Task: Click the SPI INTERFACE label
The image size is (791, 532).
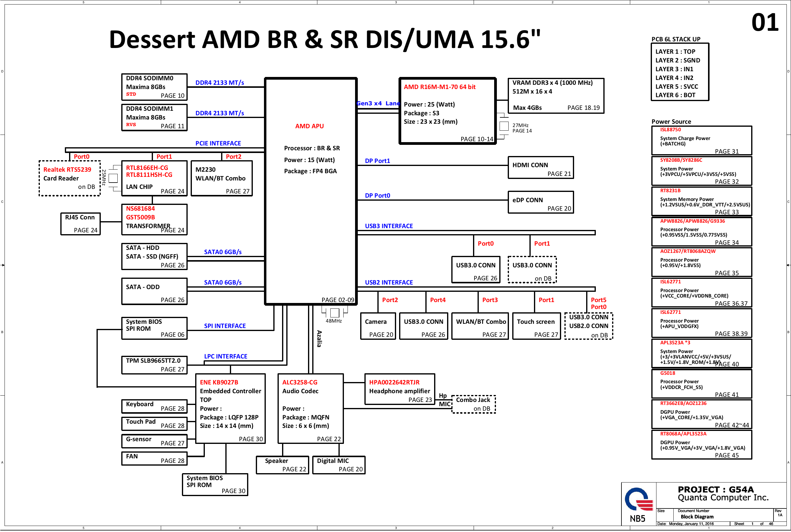Action: pyautogui.click(x=225, y=326)
